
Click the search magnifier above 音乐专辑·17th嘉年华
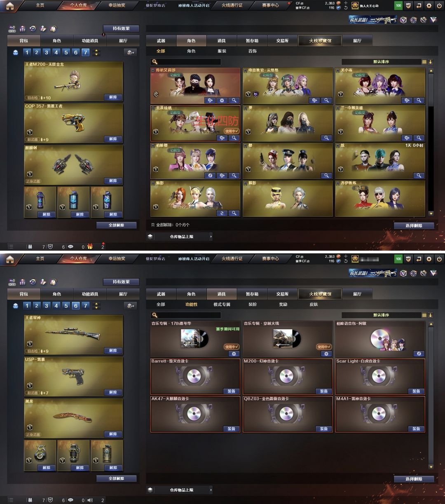pyautogui.click(x=155, y=315)
